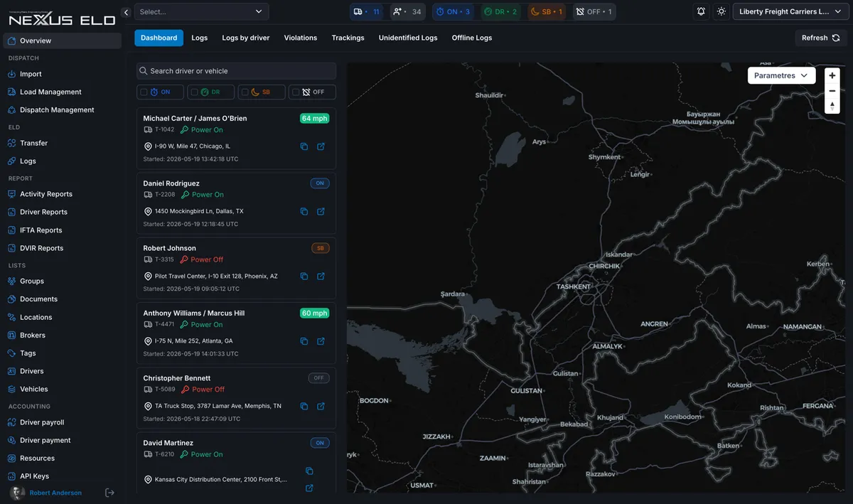Enable the SB status filter checkbox
The image size is (853, 504).
coord(245,92)
